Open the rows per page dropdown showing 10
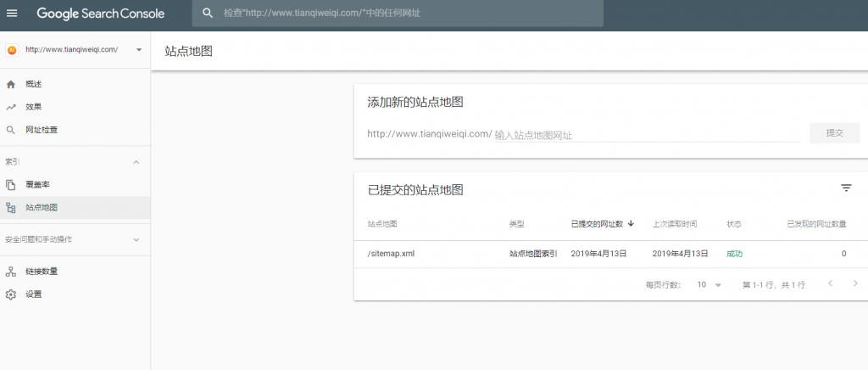This screenshot has height=370, width=868. [709, 284]
